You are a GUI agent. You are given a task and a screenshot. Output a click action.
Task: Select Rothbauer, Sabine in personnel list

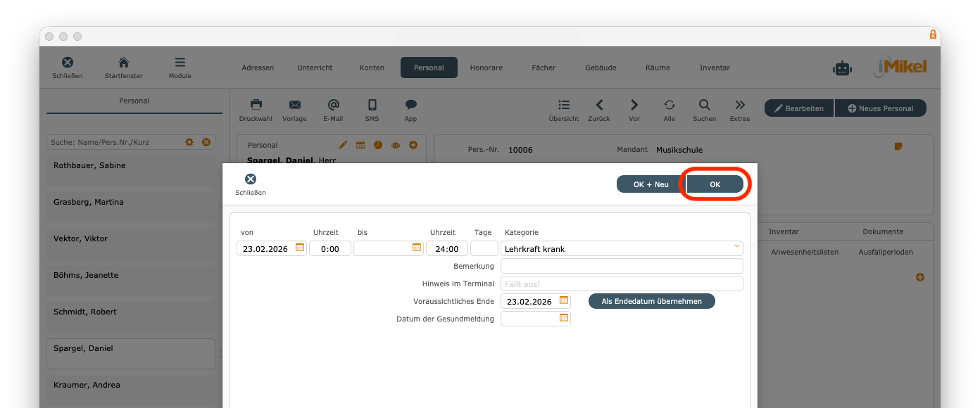(131, 171)
